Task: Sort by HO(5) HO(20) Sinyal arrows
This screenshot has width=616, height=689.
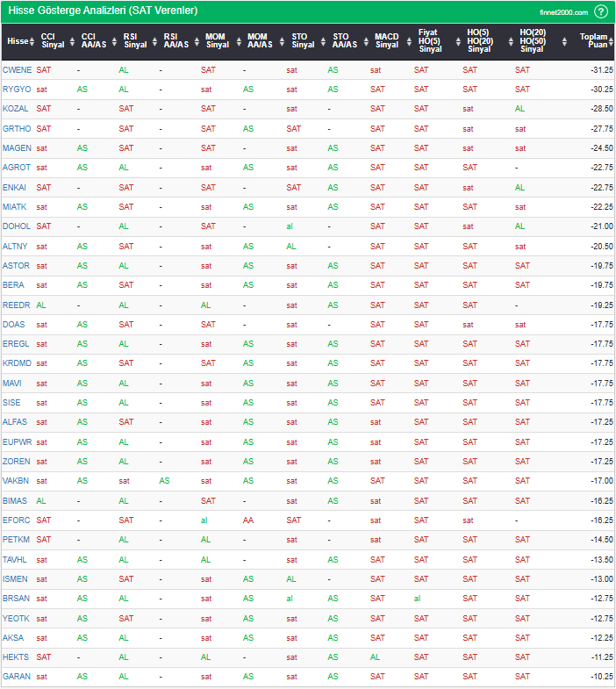Action: (x=511, y=42)
